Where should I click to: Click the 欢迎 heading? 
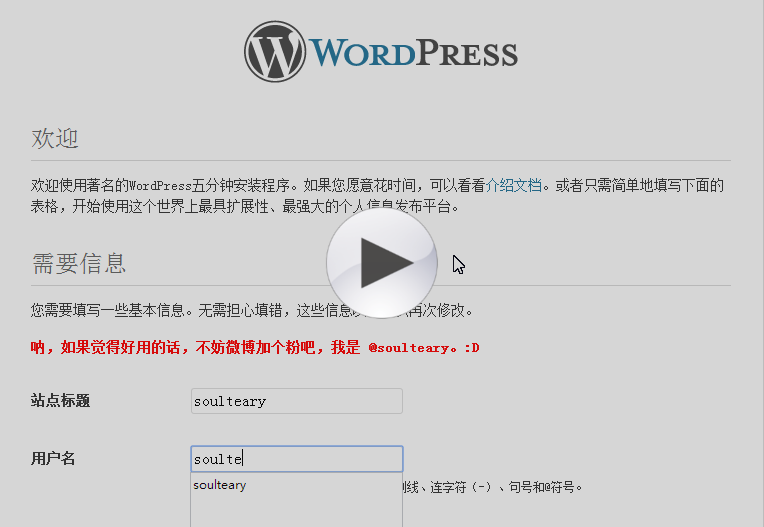point(55,138)
